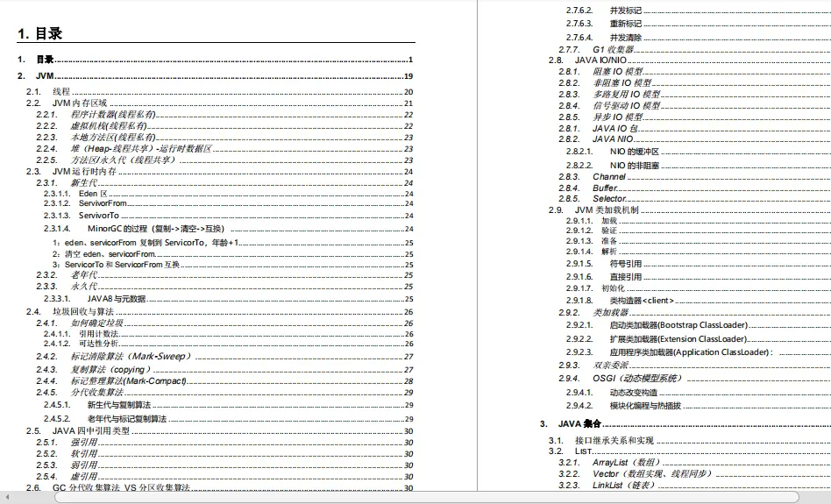The width and height of the screenshot is (831, 504).
Task: Go to section '2.5. JAVA 四中引用类型'
Action: point(219,431)
